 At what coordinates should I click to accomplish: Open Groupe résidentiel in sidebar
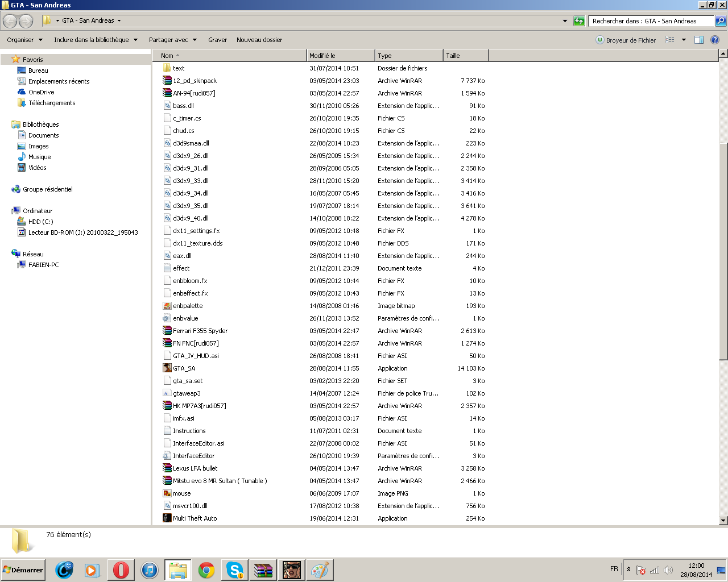point(47,189)
